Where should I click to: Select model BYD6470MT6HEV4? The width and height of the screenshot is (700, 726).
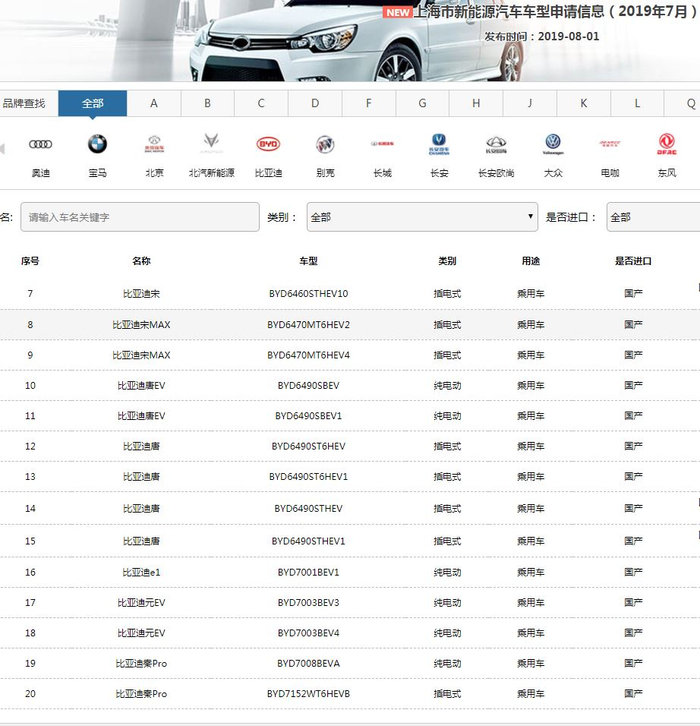coord(308,355)
